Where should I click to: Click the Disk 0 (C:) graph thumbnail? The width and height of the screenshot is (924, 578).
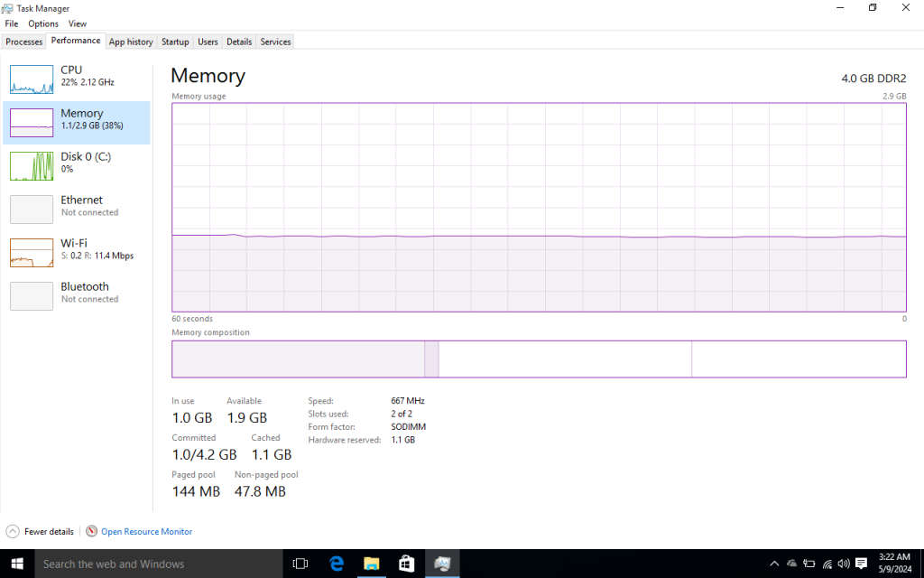click(x=32, y=166)
